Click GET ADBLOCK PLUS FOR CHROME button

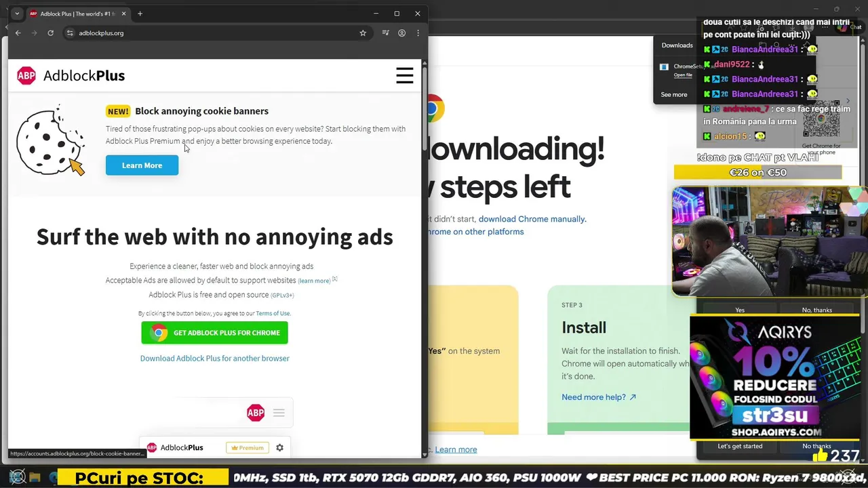point(214,333)
